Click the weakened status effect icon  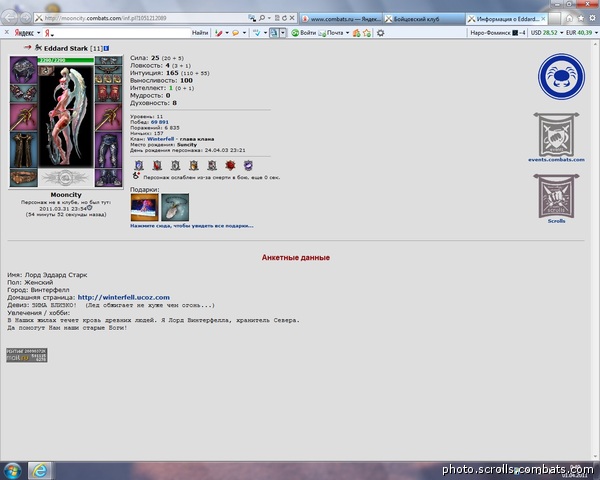[136, 176]
